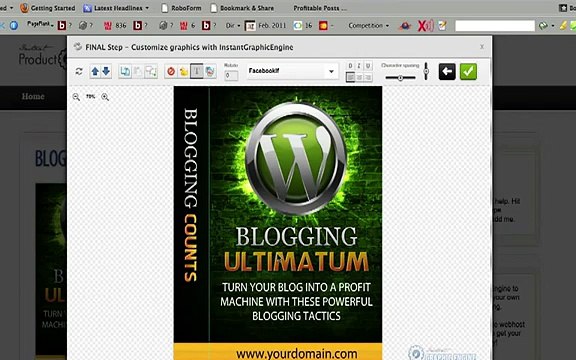Zoom in with the plus magnifier
This screenshot has width=576, height=360.
pyautogui.click(x=105, y=97)
